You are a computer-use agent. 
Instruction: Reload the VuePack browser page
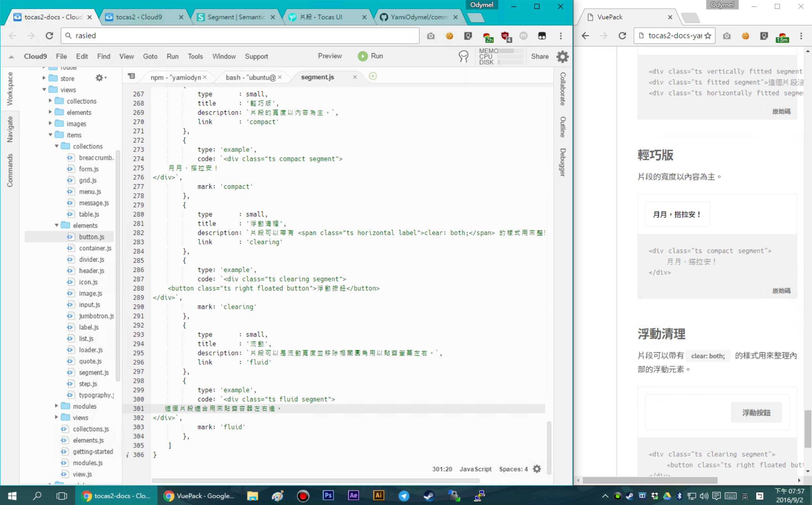click(622, 36)
